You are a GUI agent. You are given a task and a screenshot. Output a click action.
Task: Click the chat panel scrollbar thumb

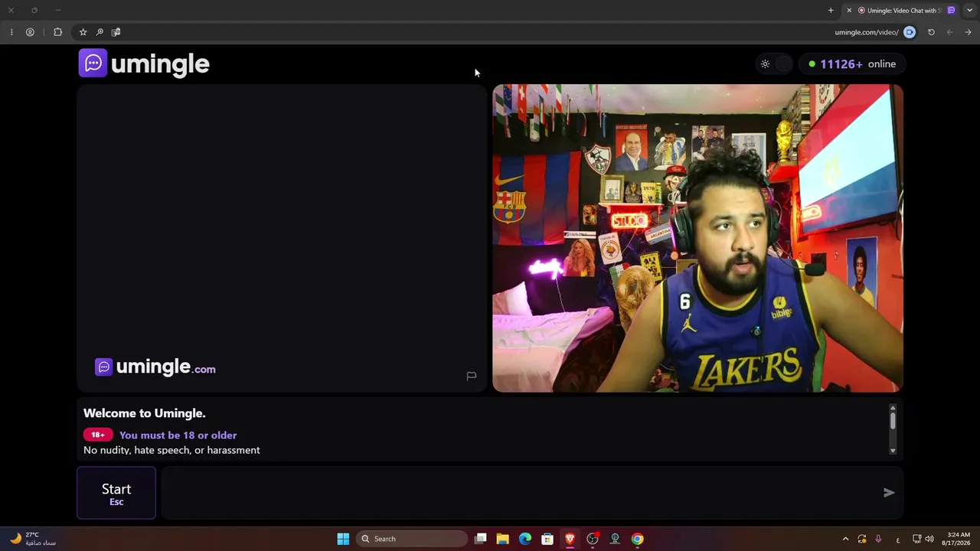[893, 419]
